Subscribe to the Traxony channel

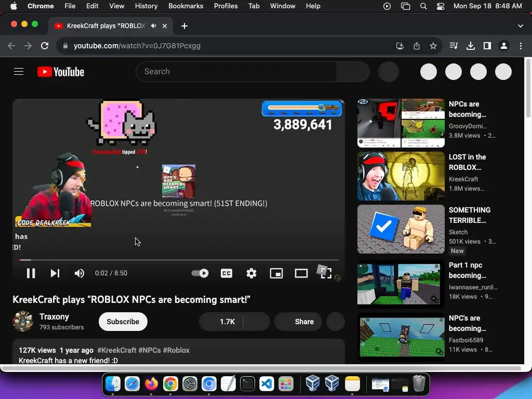[123, 322]
